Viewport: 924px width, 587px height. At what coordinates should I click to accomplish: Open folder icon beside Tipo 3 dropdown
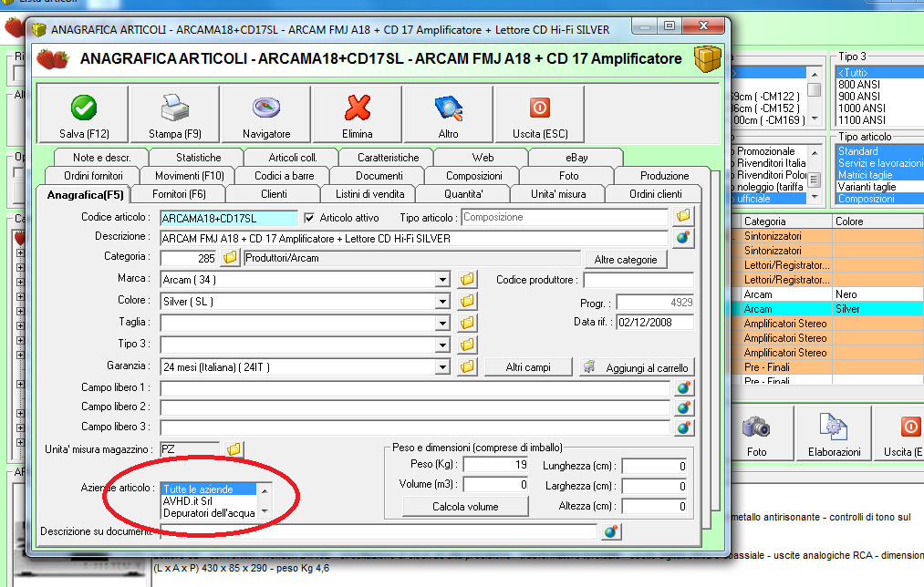(x=467, y=345)
